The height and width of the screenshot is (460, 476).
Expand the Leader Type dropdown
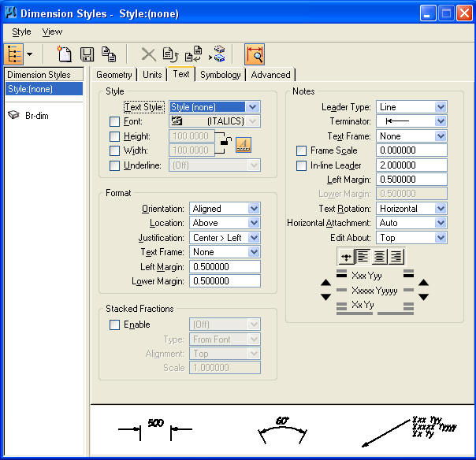coord(411,107)
